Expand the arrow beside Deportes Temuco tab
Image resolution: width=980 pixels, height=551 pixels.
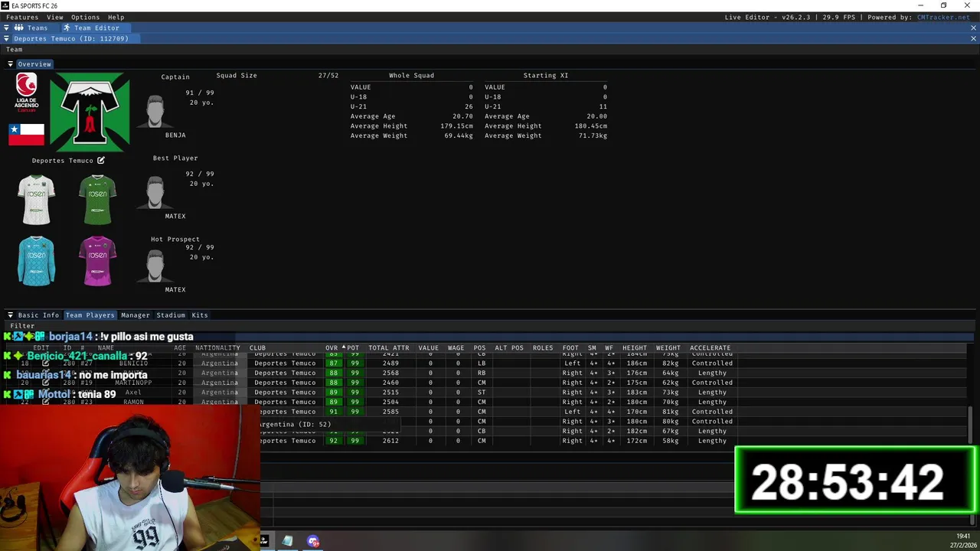click(7, 38)
